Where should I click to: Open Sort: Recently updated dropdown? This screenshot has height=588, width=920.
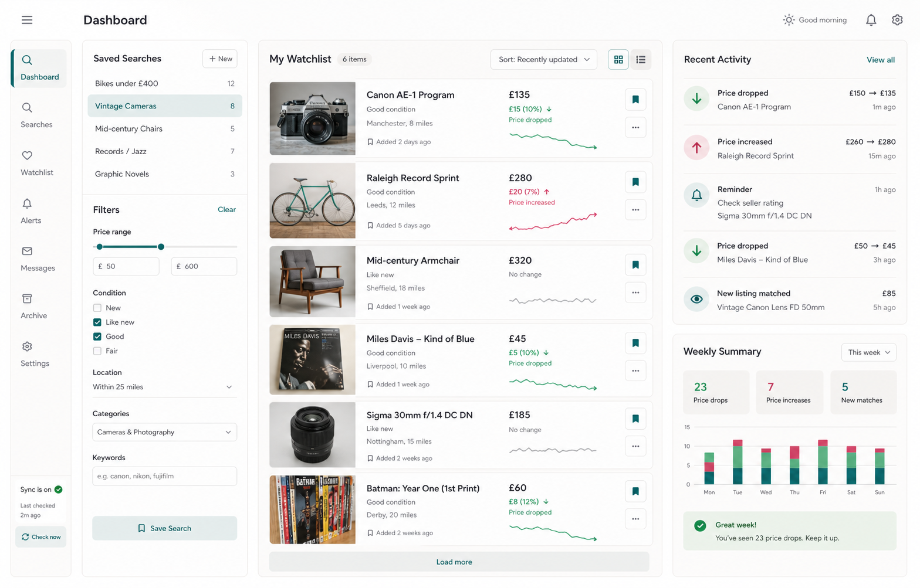544,59
